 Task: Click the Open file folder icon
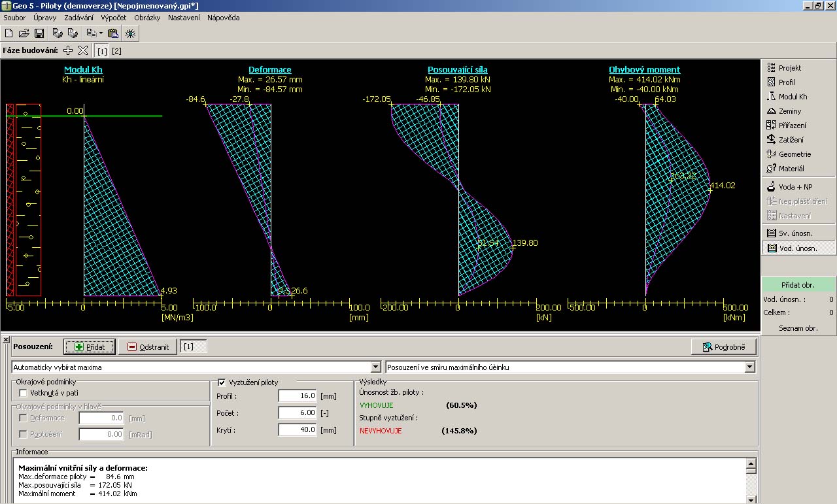24,33
